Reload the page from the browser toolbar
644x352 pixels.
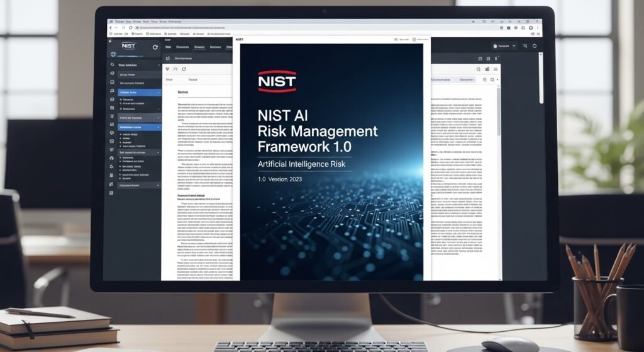tap(131, 28)
